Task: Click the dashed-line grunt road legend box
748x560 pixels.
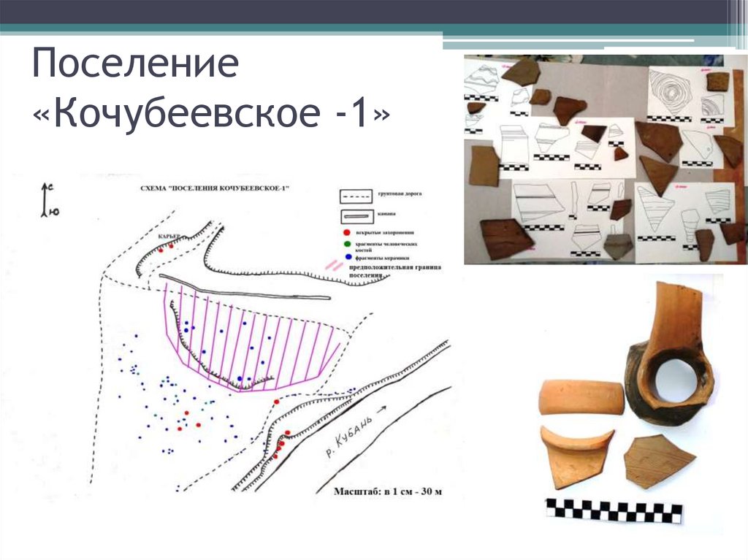Action: coord(356,196)
